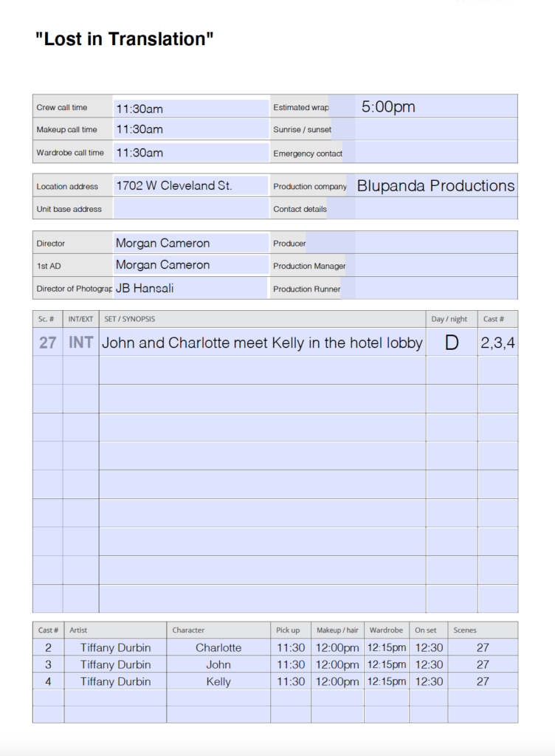Click the scene 27 synopsis text field
The image size is (555, 756).
pos(262,343)
